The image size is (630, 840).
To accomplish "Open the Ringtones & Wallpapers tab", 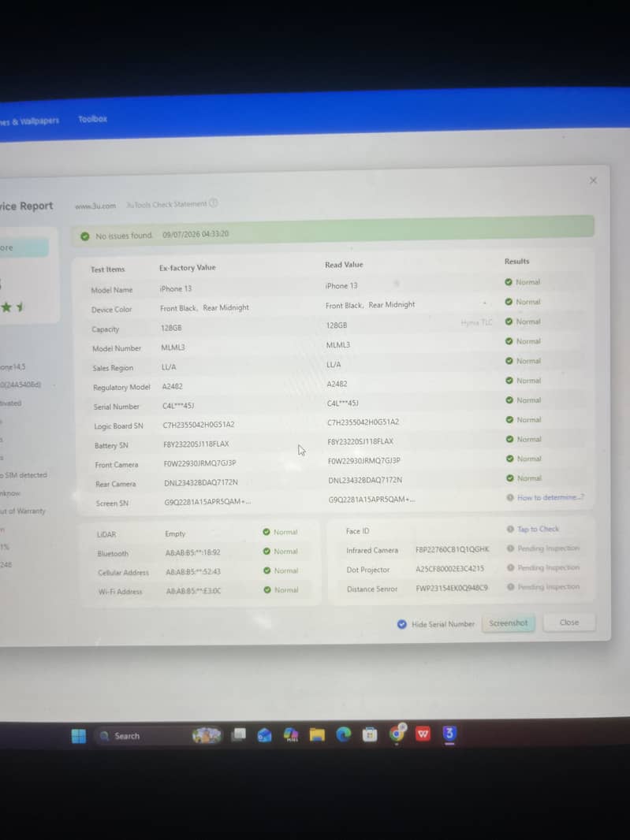I will pos(29,121).
